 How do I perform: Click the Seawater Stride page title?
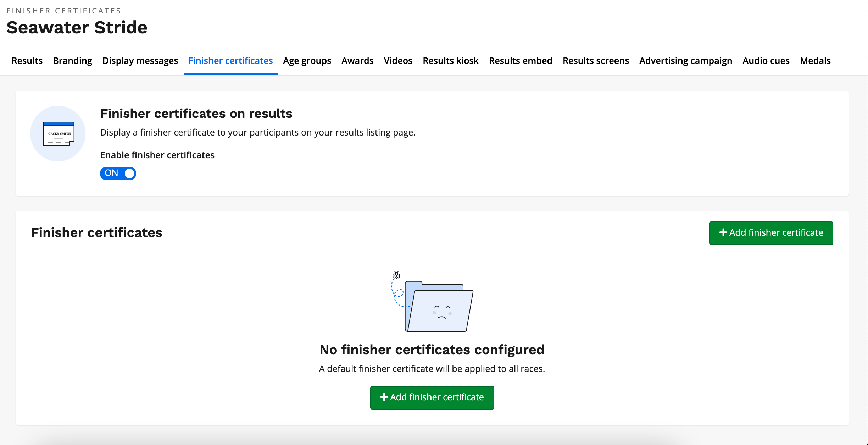[x=77, y=28]
